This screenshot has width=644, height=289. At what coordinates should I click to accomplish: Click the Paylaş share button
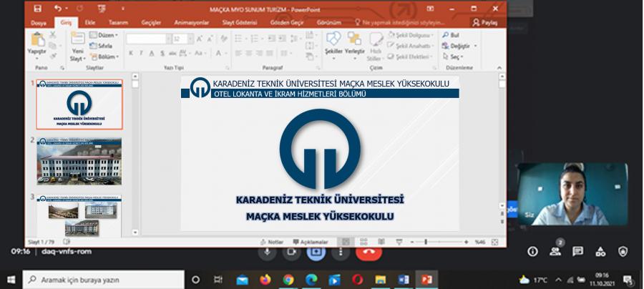click(486, 23)
